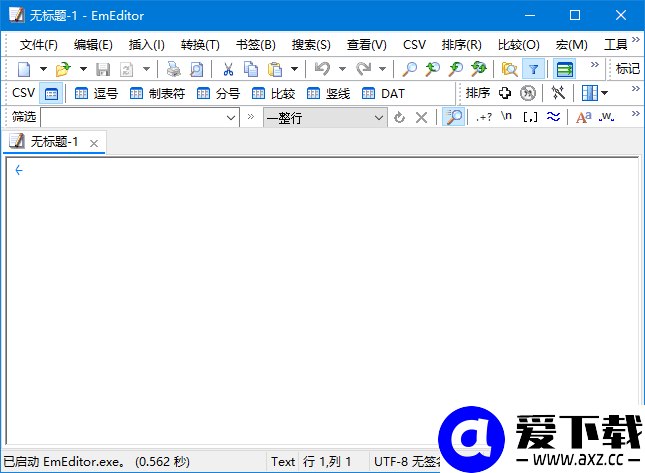Toggle the green wrap window button
The height and width of the screenshot is (473, 645).
[564, 69]
